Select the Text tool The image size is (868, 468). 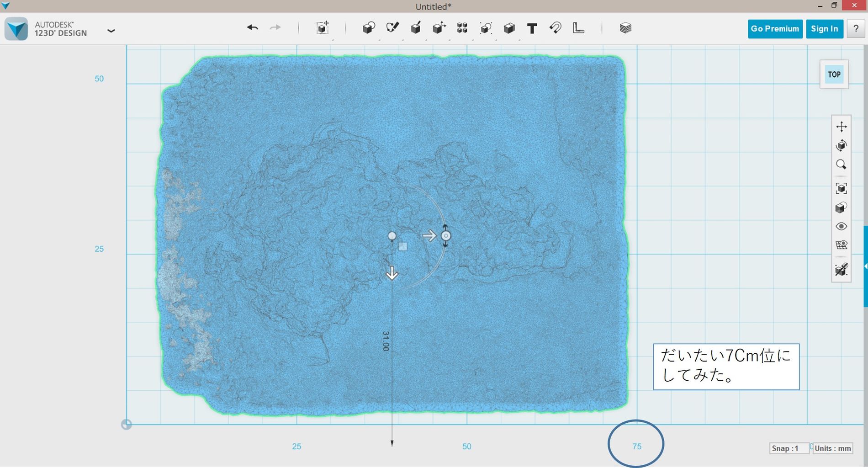(532, 29)
